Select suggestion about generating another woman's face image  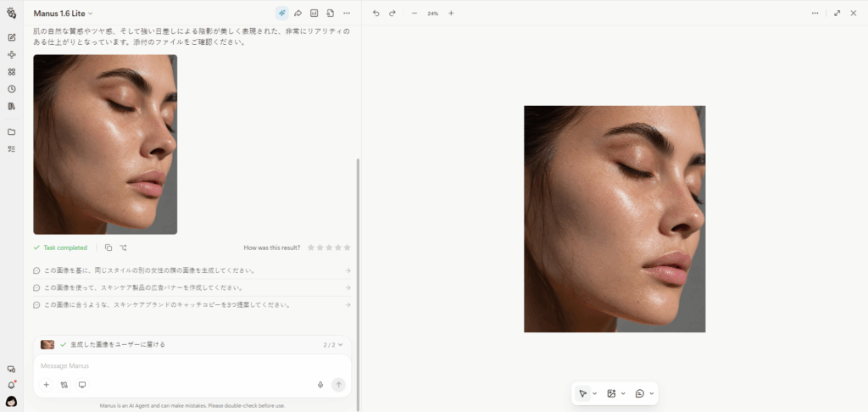192,270
